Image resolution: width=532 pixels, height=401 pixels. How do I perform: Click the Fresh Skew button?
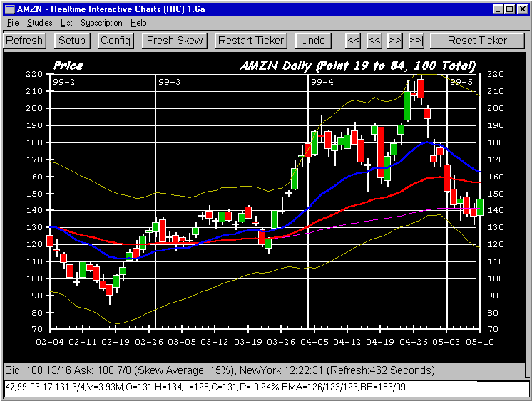pyautogui.click(x=175, y=41)
